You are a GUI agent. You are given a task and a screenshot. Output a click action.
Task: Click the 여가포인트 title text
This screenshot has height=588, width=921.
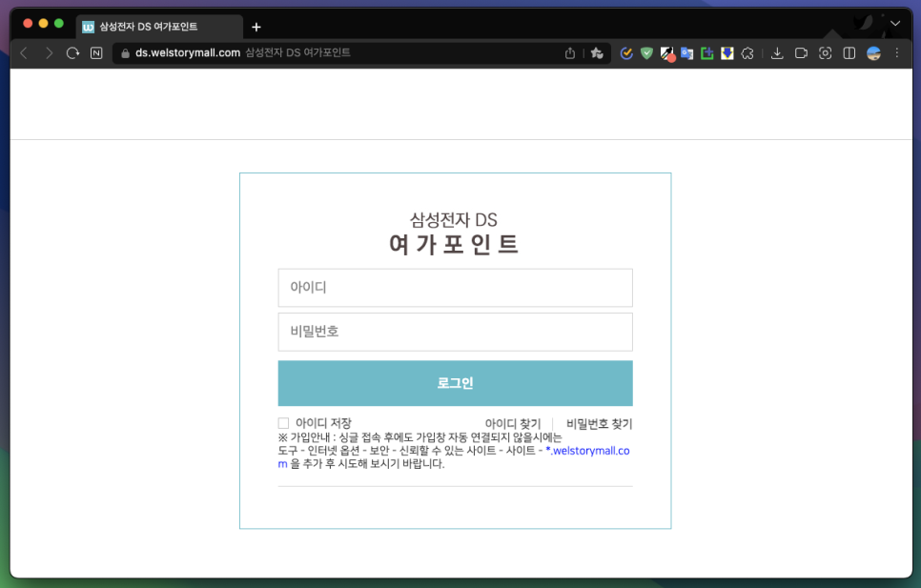[454, 244]
